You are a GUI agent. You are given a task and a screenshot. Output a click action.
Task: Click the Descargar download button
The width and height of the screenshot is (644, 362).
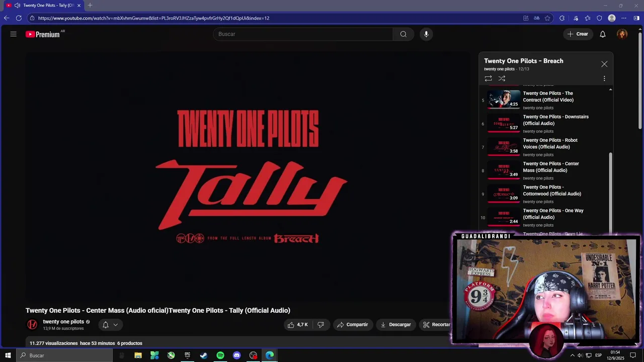point(395,325)
